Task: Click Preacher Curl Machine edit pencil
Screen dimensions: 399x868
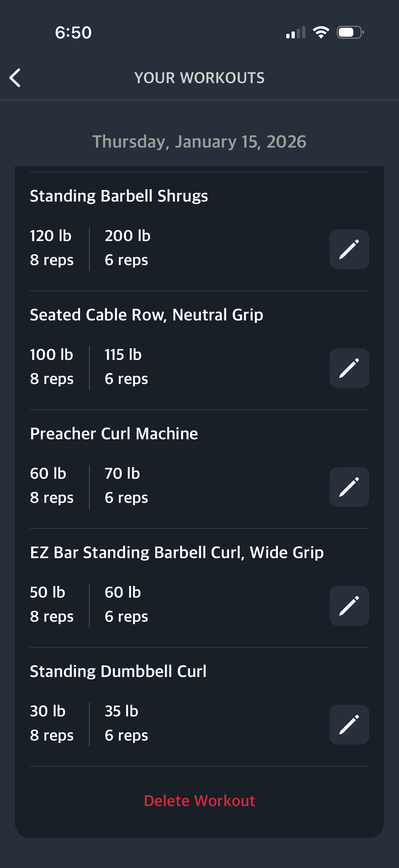Action: (349, 487)
